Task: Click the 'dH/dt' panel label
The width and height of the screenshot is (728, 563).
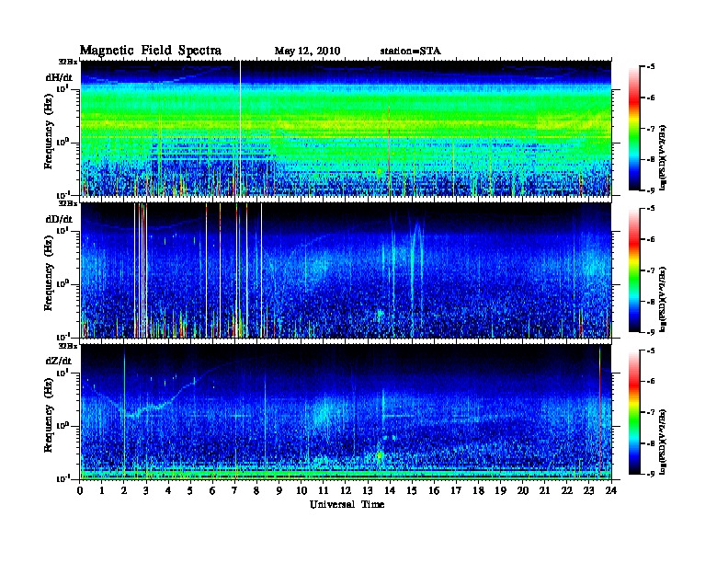Action: tap(59, 77)
